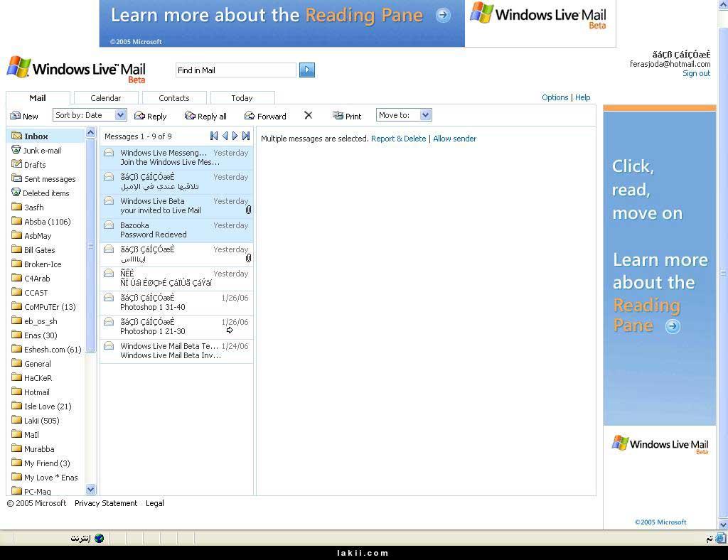Click envelope icon of Bazooka message
Screen dimensions: 728x560
(109, 225)
